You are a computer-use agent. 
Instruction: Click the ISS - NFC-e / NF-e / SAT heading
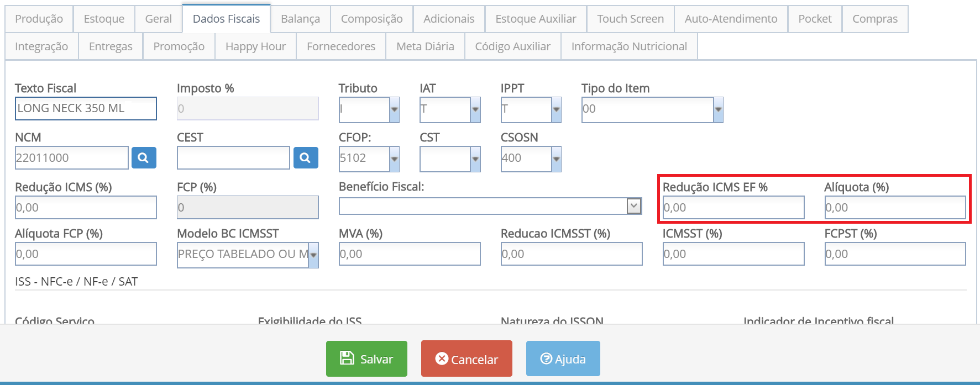[x=76, y=282]
